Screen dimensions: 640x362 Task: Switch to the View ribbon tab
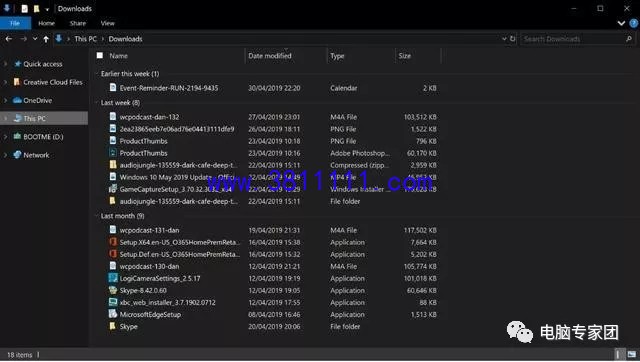pyautogui.click(x=108, y=23)
